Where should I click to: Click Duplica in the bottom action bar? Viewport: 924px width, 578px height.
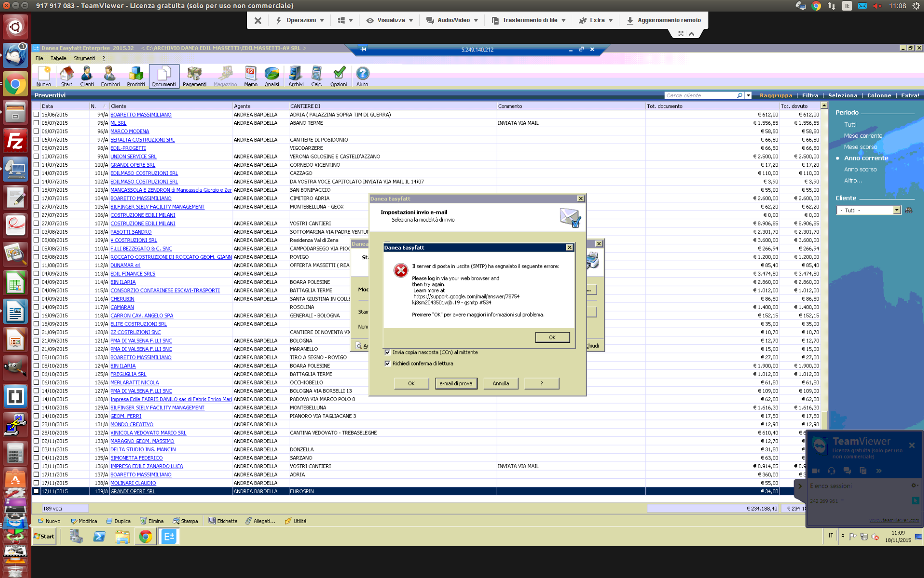pos(118,521)
